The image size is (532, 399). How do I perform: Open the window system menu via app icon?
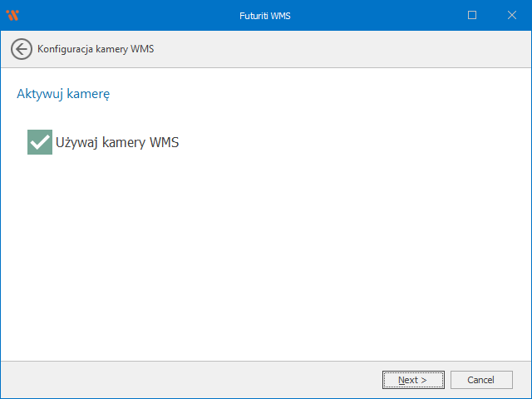click(x=12, y=15)
